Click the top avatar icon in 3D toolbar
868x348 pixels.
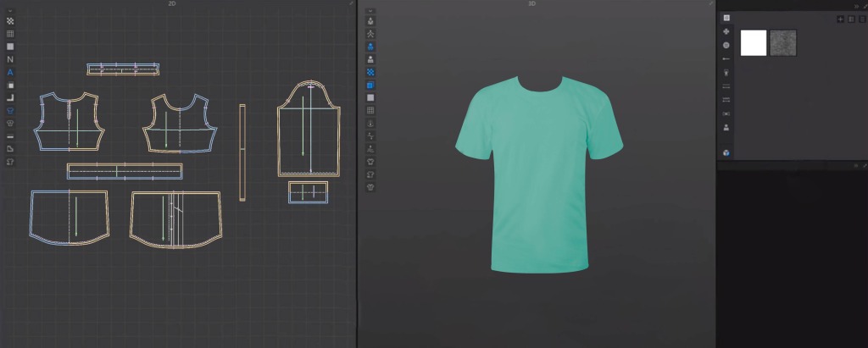click(370, 21)
